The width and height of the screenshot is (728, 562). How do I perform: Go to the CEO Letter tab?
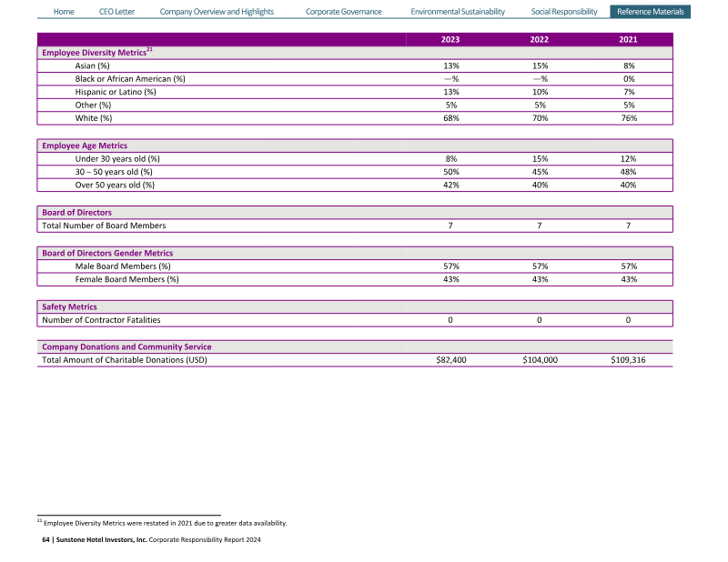(116, 12)
